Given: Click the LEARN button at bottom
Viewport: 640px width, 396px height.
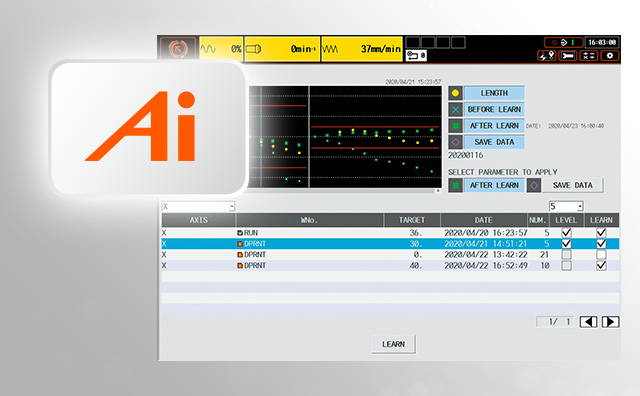Looking at the screenshot, I should [393, 344].
